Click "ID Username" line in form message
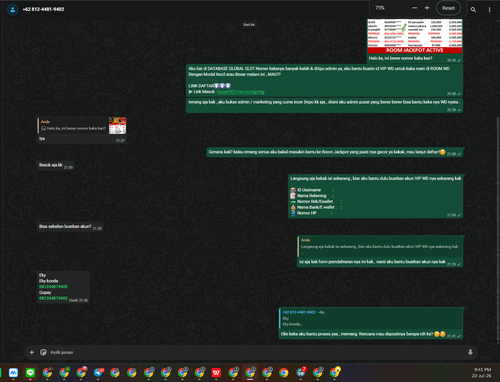This screenshot has height=382, width=500. point(309,190)
